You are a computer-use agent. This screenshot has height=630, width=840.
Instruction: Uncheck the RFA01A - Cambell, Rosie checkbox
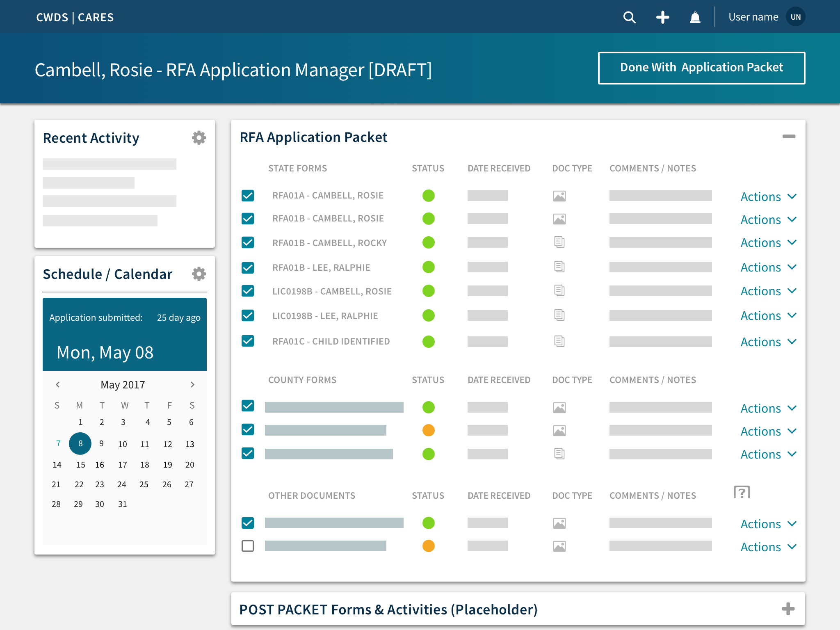click(x=248, y=196)
